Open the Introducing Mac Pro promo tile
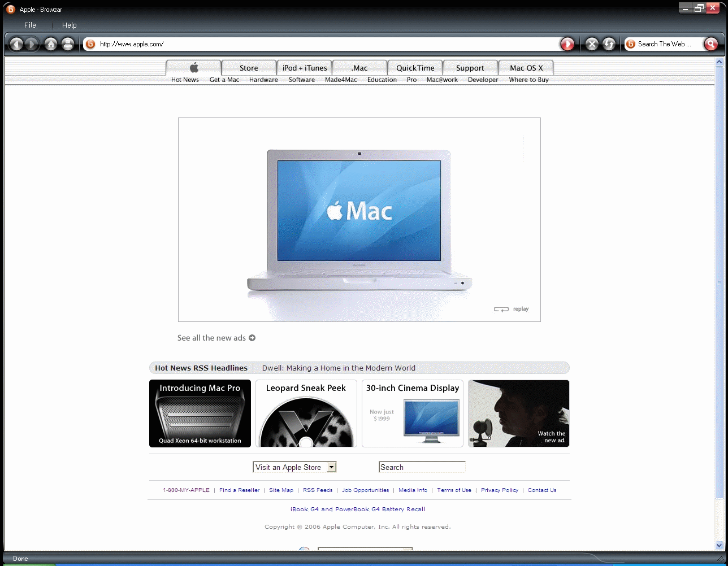This screenshot has width=728, height=566. tap(200, 413)
